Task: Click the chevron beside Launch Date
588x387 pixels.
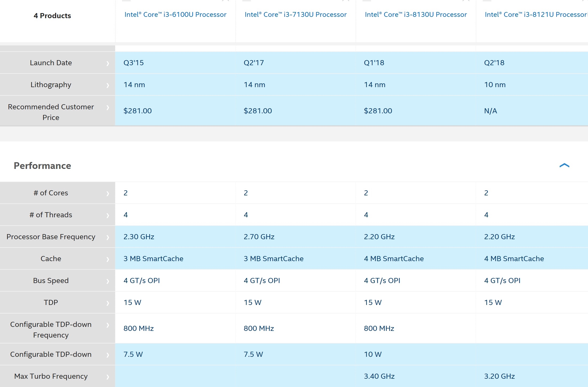Action: pyautogui.click(x=108, y=63)
